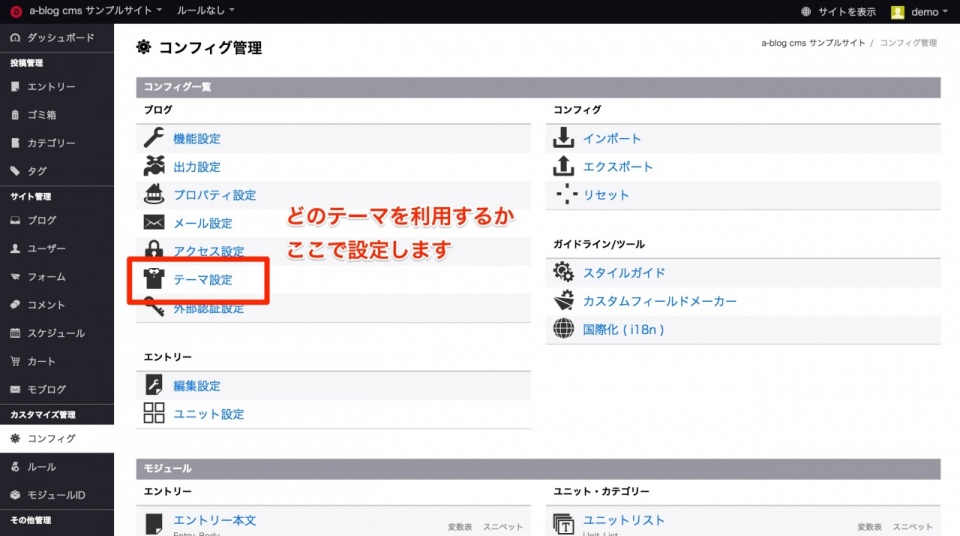The width and height of the screenshot is (960, 536).
Task: Click 変数表 beside エントリー本文
Action: click(460, 527)
